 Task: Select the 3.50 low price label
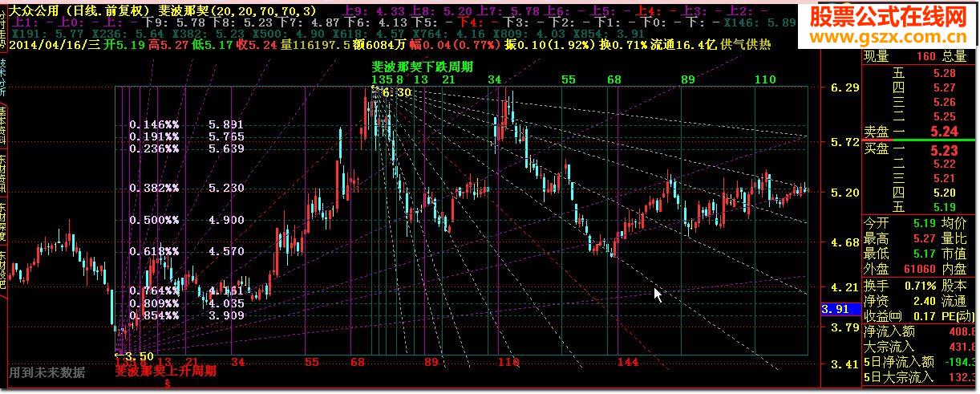coord(138,355)
